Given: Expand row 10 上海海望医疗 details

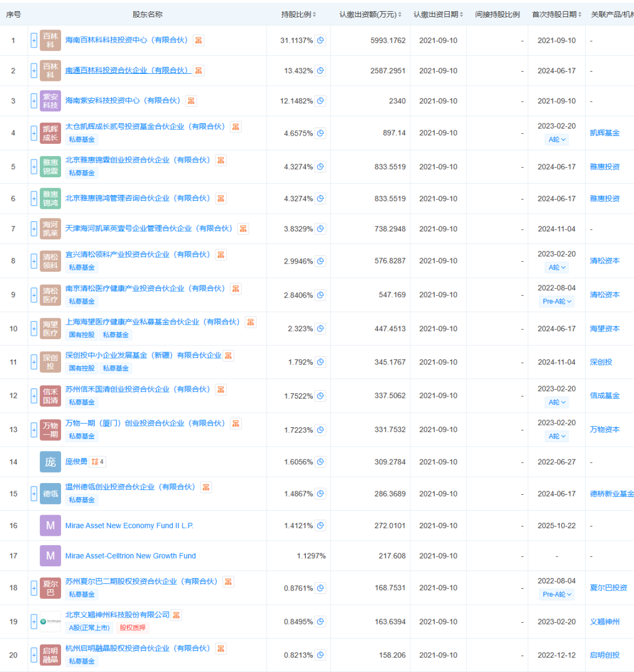Looking at the screenshot, I should (x=34, y=329).
